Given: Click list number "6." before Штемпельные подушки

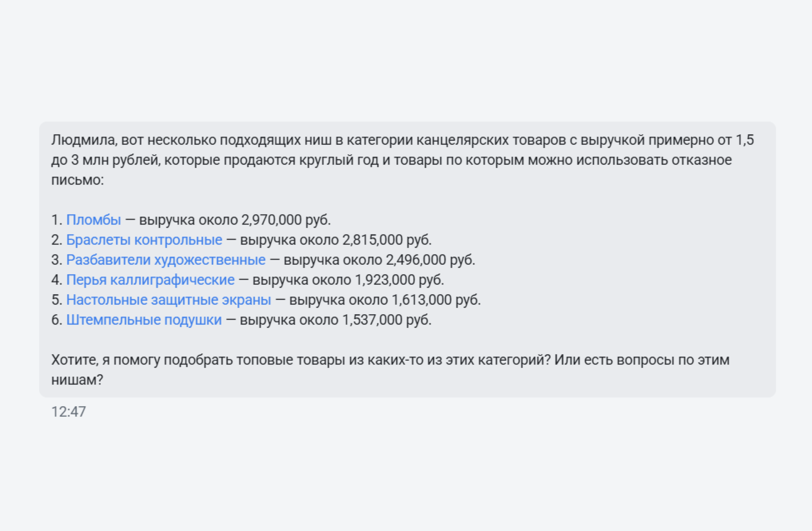Looking at the screenshot, I should pyautogui.click(x=56, y=320).
